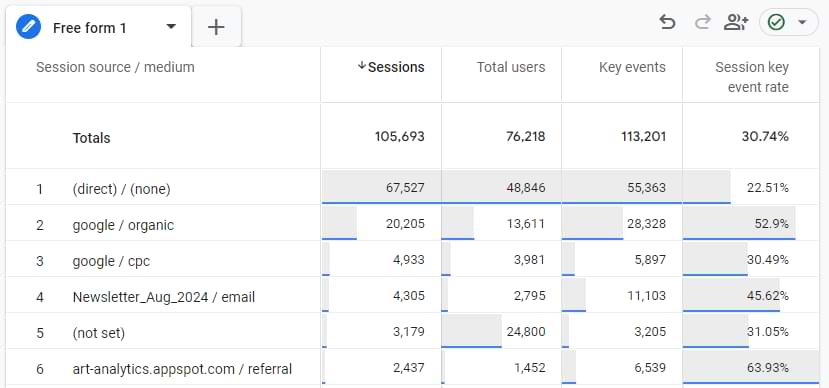Open the Free form 1 tab dropdown

tap(171, 26)
